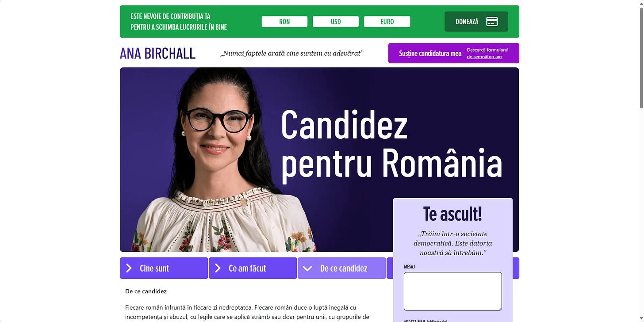Expand the Cine sunt section
The width and height of the screenshot is (644, 322).
coord(164,268)
